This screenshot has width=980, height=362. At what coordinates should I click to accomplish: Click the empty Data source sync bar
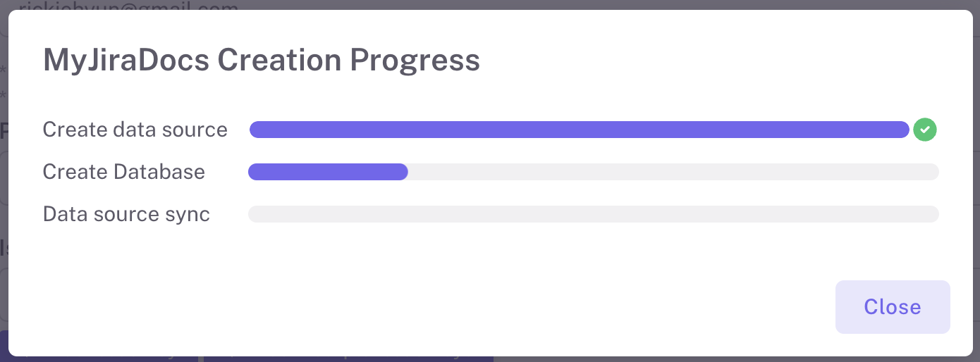[593, 214]
